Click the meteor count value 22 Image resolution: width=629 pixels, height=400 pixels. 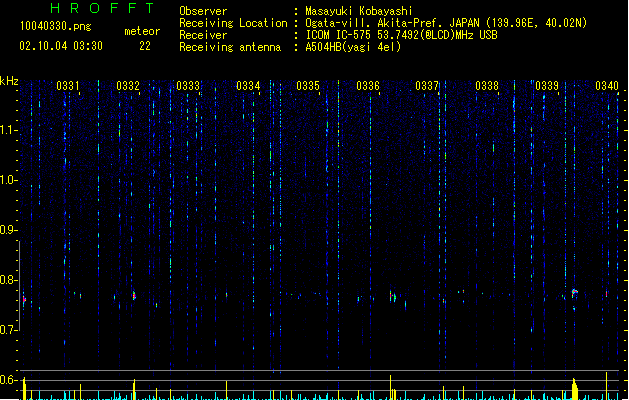point(145,46)
